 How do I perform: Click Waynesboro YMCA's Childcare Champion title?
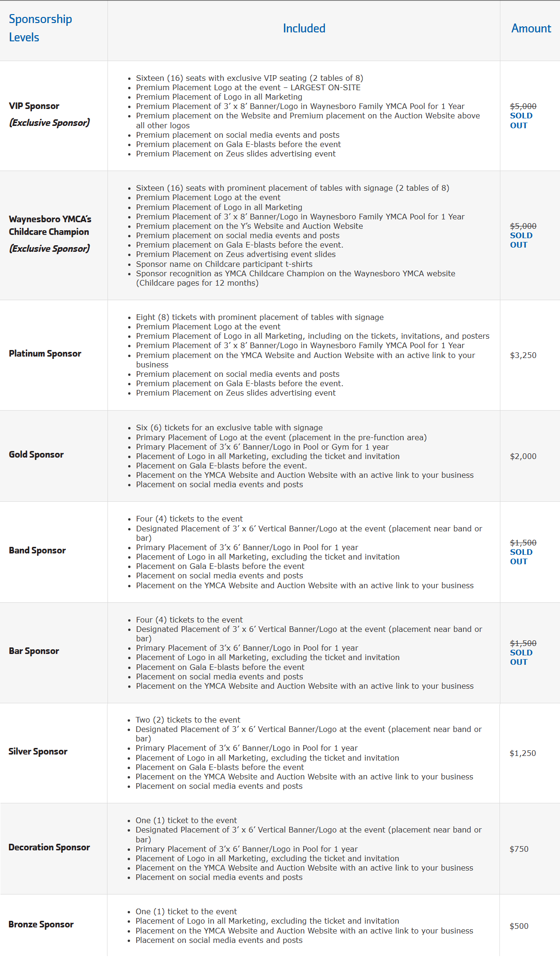click(50, 226)
